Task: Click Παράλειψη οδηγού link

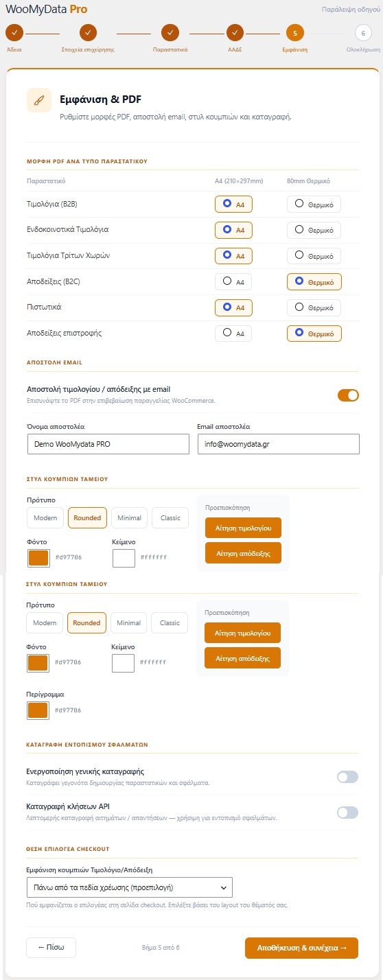Action: coord(350,10)
